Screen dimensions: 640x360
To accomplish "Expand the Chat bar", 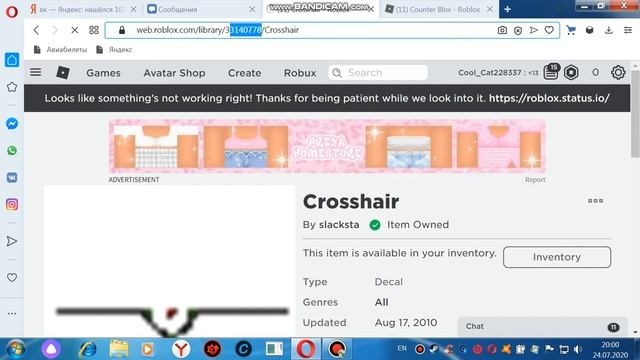I will pos(543,327).
